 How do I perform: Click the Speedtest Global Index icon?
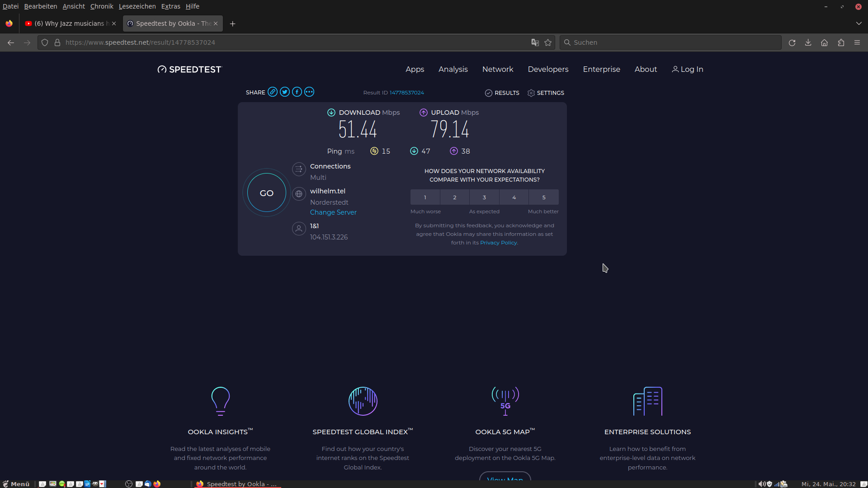363,401
